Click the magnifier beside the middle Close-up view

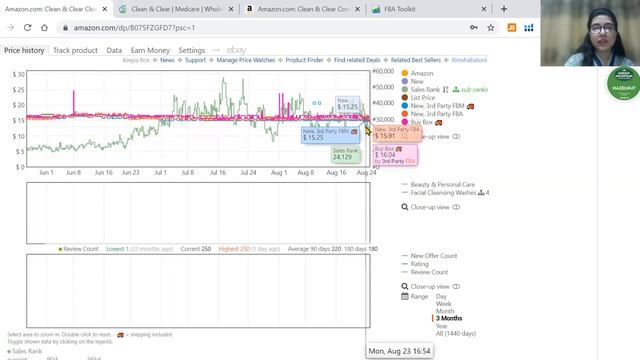[x=404, y=207]
